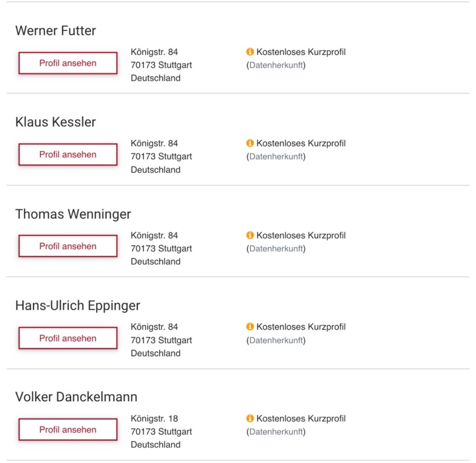Click the Volker Danckelmann name heading

pyautogui.click(x=76, y=397)
